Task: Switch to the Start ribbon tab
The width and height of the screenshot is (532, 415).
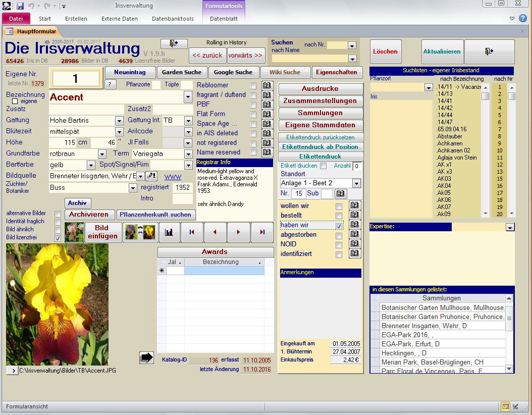Action: (45, 19)
